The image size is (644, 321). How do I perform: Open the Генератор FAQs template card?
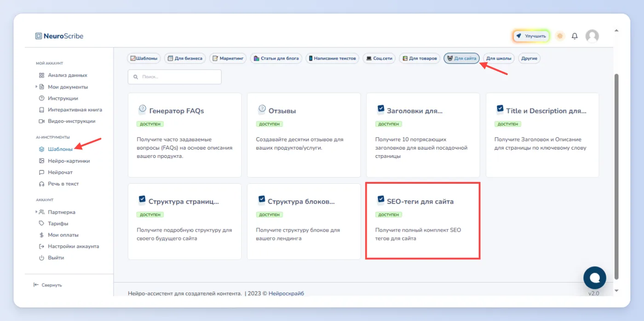(184, 135)
